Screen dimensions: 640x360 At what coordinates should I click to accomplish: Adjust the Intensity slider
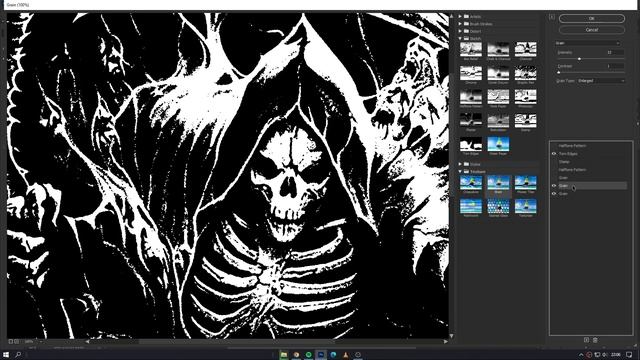click(x=579, y=59)
